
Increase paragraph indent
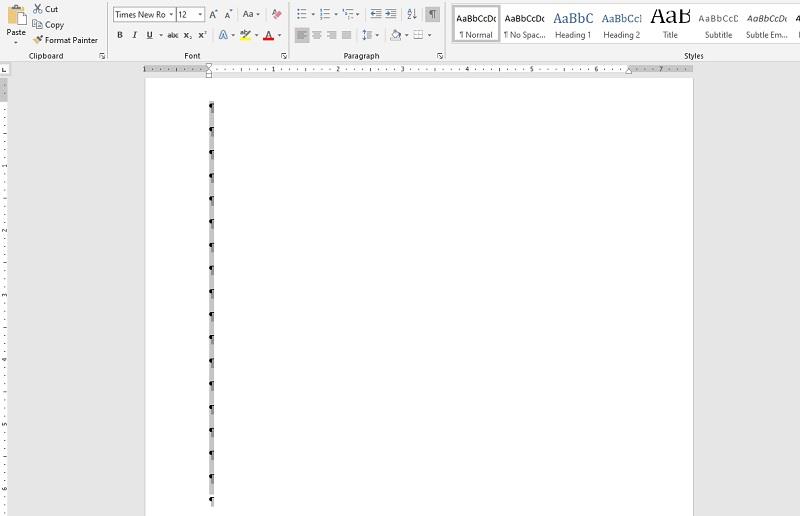(x=390, y=14)
